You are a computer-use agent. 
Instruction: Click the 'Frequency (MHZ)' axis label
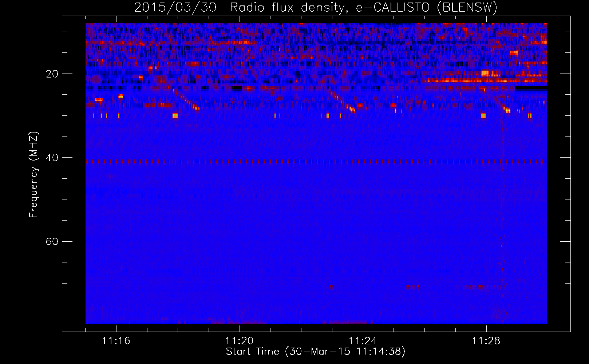tap(33, 175)
